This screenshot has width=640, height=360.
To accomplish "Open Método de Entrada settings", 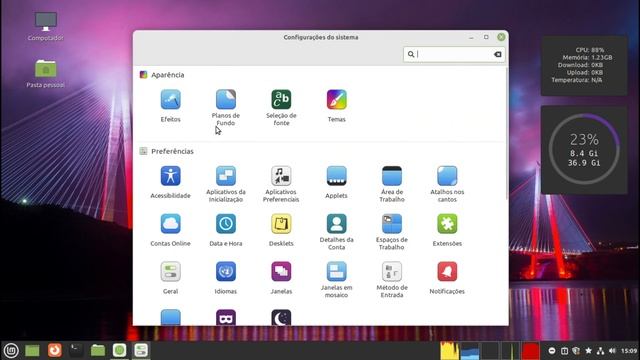I will click(392, 279).
